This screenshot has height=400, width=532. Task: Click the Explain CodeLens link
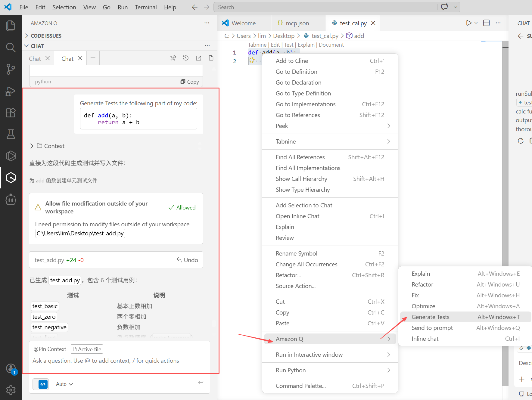click(306, 45)
